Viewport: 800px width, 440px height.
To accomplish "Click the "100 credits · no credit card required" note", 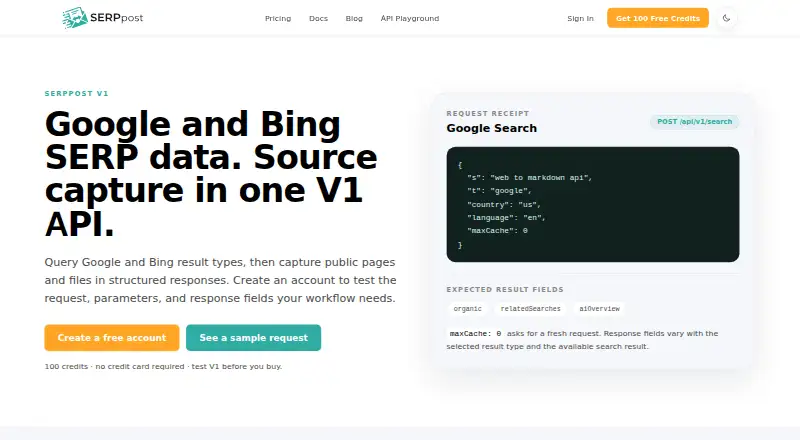I will 163,366.
